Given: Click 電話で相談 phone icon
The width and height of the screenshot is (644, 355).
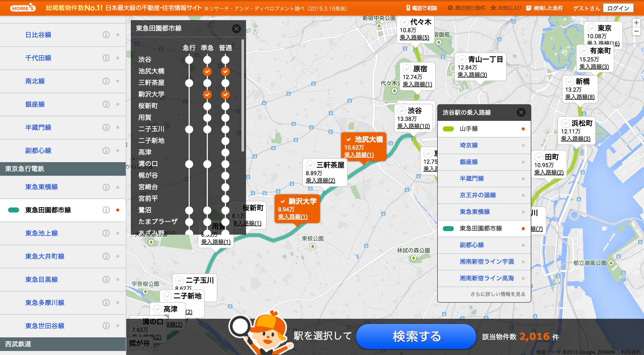Looking at the screenshot, I should click(x=408, y=8).
